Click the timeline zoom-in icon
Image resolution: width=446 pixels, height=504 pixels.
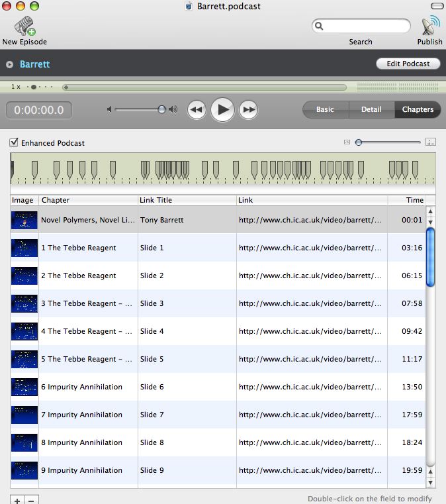pyautogui.click(x=431, y=142)
